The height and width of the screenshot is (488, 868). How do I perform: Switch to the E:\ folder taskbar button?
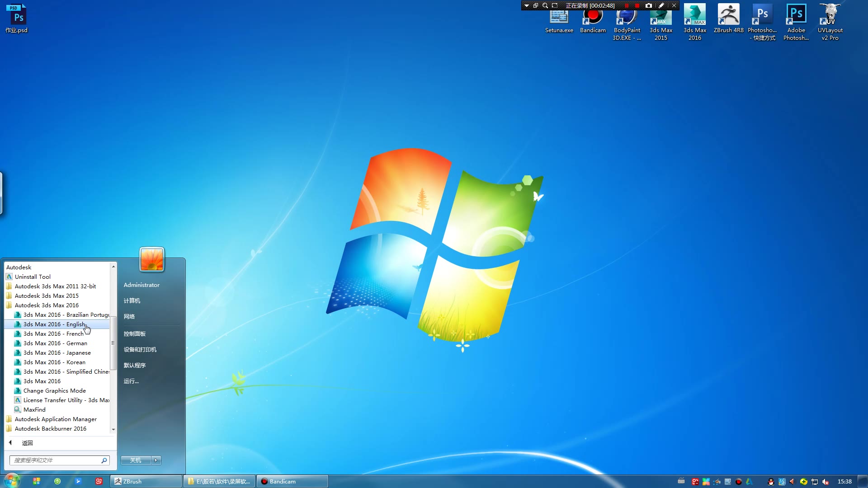219,481
